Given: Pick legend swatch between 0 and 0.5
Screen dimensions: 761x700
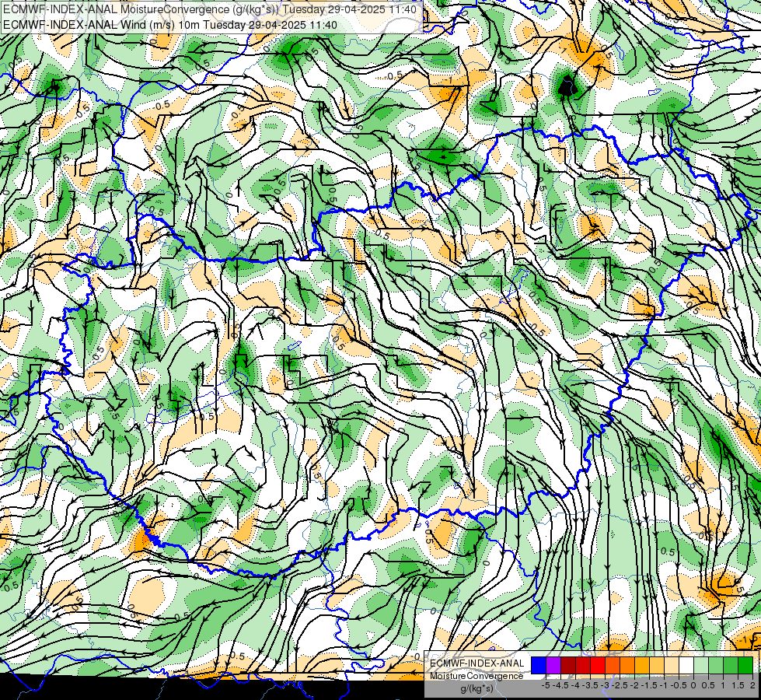Looking at the screenshot, I should [701, 665].
